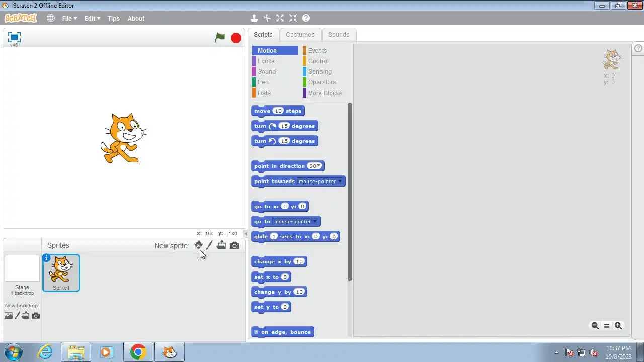Click degrees value in turn clockwise block
644x362 pixels.
[x=284, y=126]
